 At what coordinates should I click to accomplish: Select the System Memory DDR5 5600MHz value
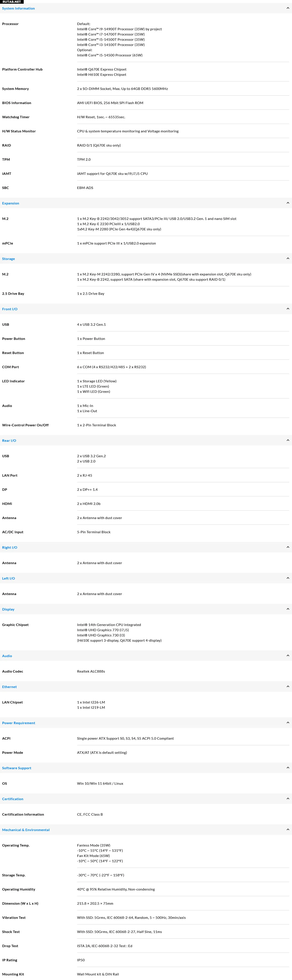(122, 89)
